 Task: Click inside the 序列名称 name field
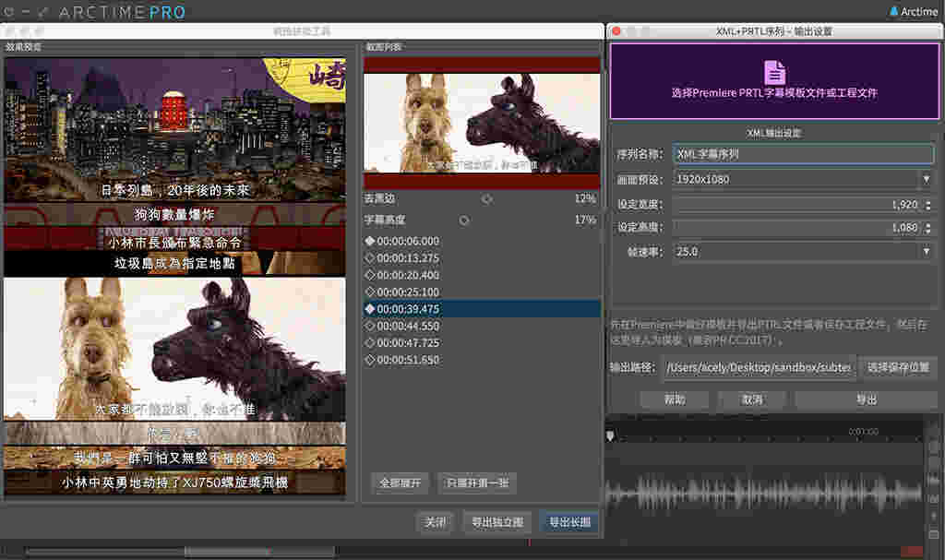coord(802,153)
